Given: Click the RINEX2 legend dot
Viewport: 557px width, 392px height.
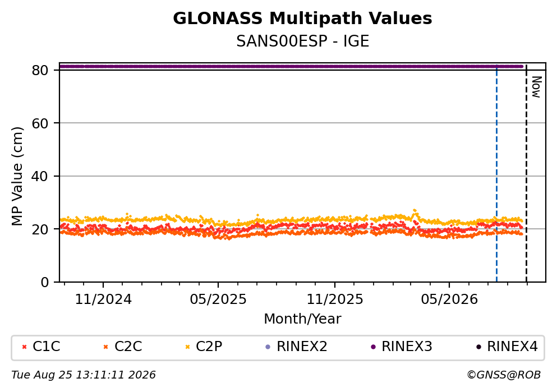Looking at the screenshot, I should [268, 347].
